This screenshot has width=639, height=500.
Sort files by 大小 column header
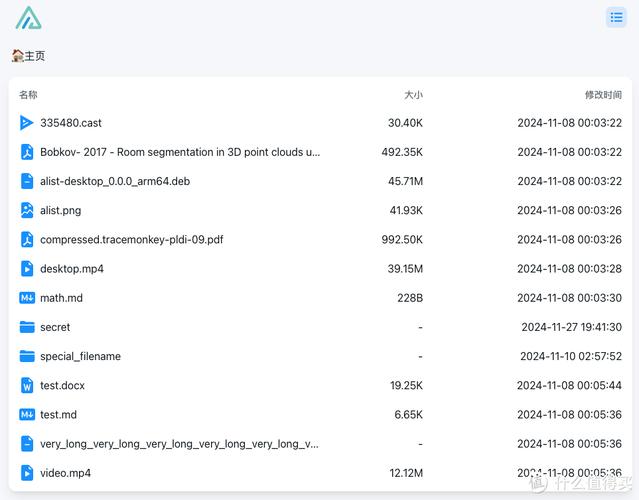(x=413, y=95)
